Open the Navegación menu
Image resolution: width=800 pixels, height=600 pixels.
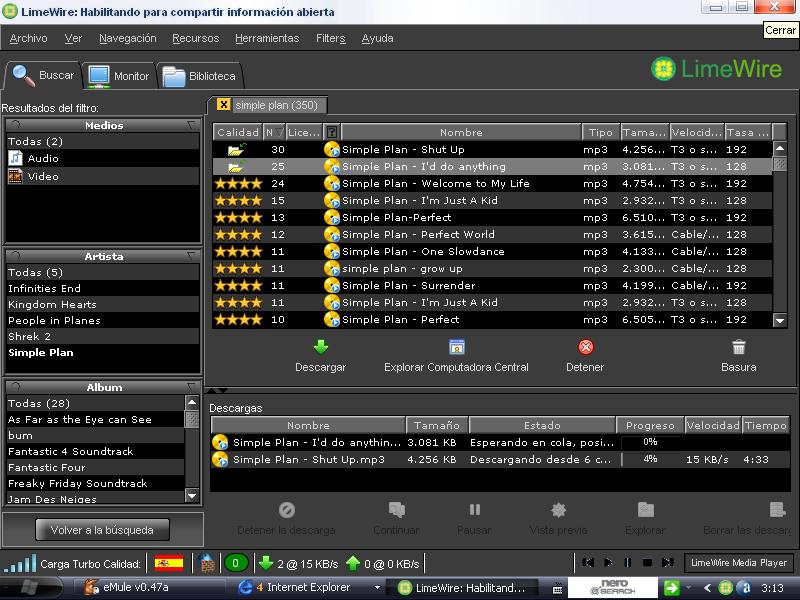coord(128,38)
